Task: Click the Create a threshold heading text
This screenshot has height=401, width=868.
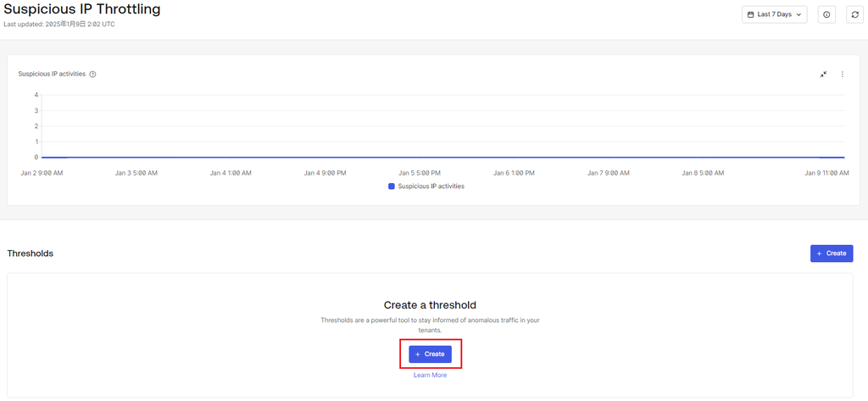Action: tap(430, 305)
